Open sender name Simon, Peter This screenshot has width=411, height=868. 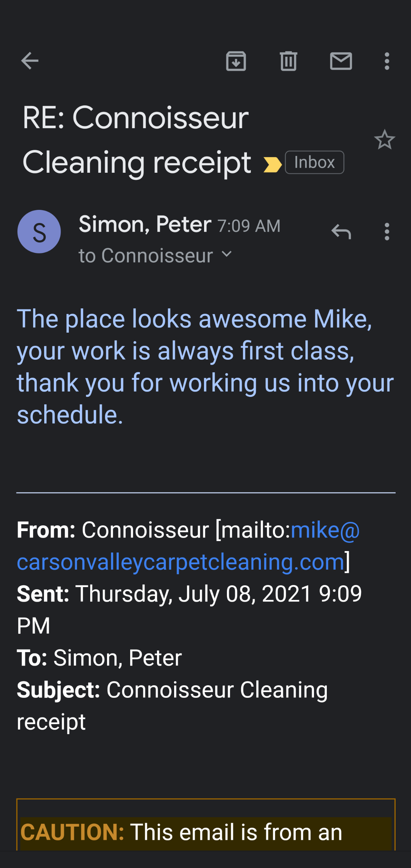click(144, 224)
